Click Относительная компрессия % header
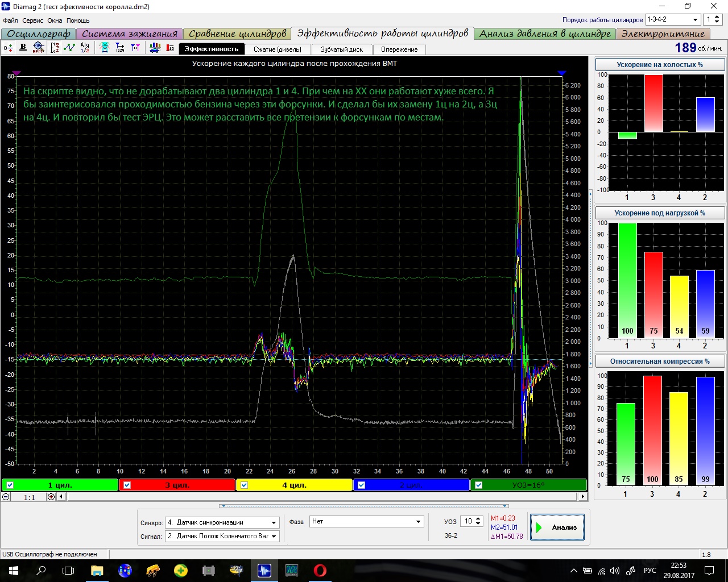 pyautogui.click(x=660, y=361)
